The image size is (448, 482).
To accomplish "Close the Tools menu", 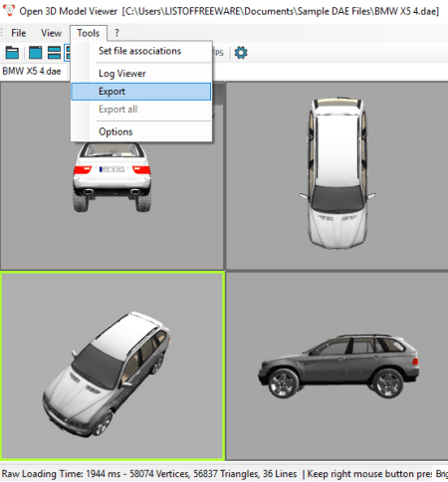I will click(89, 33).
